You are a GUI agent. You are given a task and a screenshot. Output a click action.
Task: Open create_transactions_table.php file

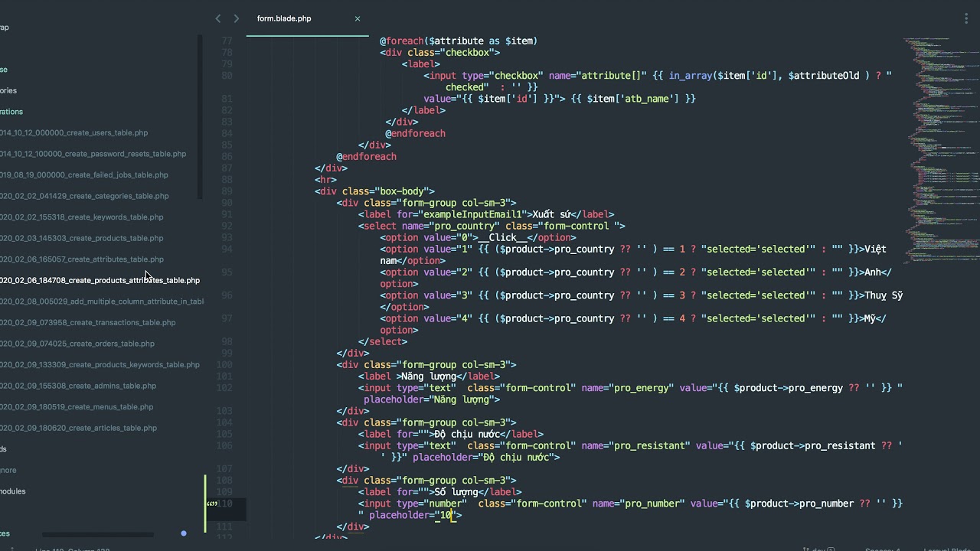(87, 322)
